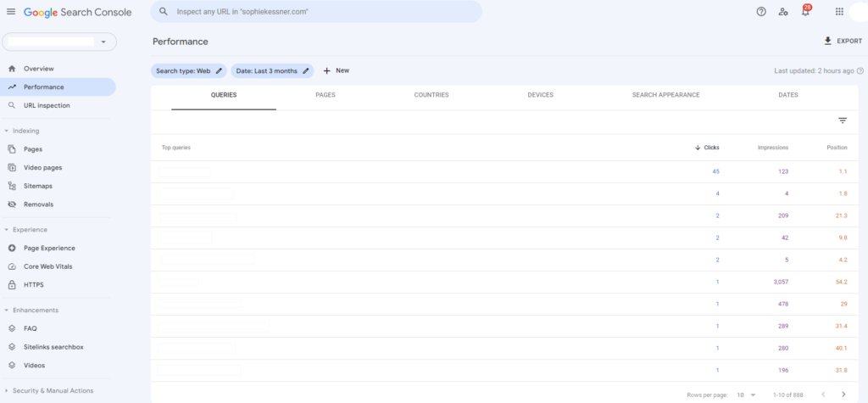Switch to the Search Appearance tab
This screenshot has width=868, height=403.
coord(666,95)
